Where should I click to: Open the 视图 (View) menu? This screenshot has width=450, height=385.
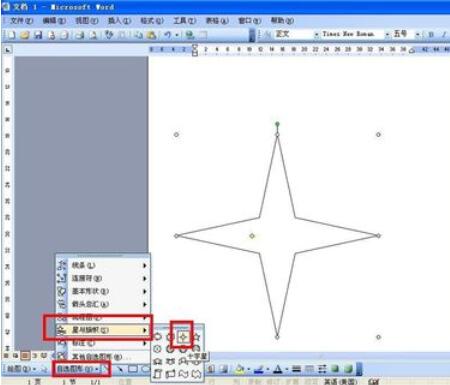click(x=86, y=21)
